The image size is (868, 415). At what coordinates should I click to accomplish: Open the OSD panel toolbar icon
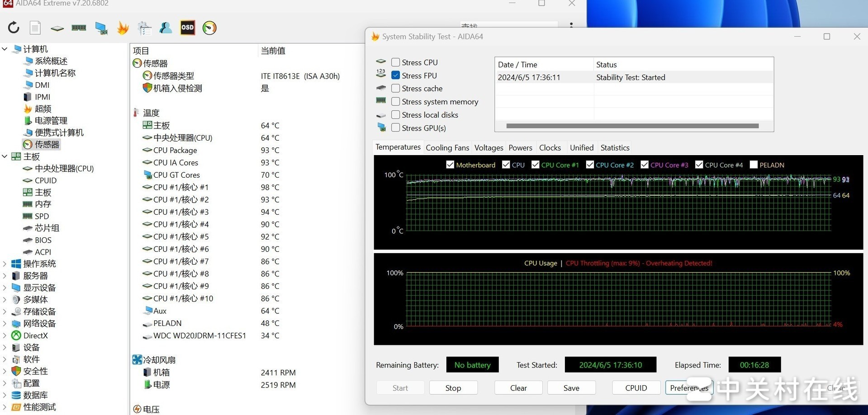point(187,28)
